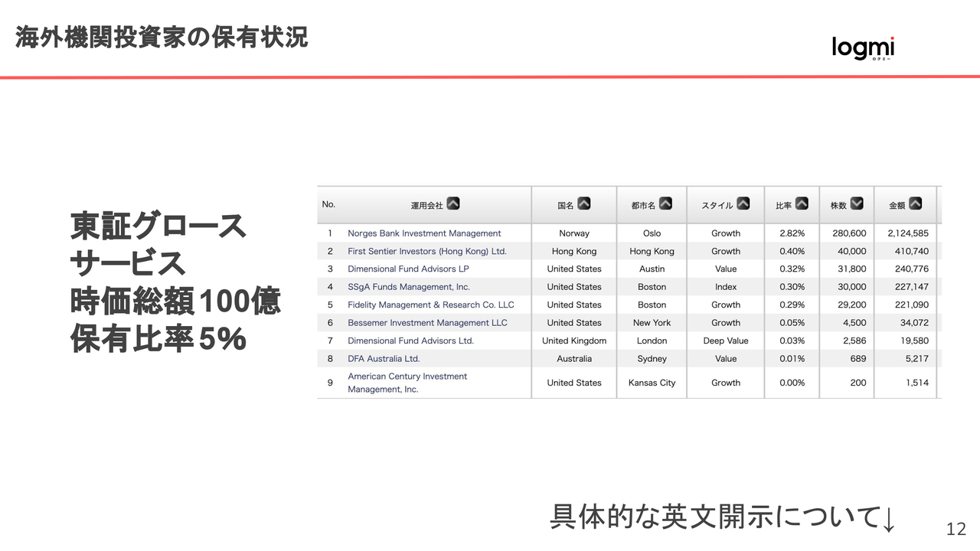Click the logmi logo
This screenshot has width=980, height=551.
863,49
